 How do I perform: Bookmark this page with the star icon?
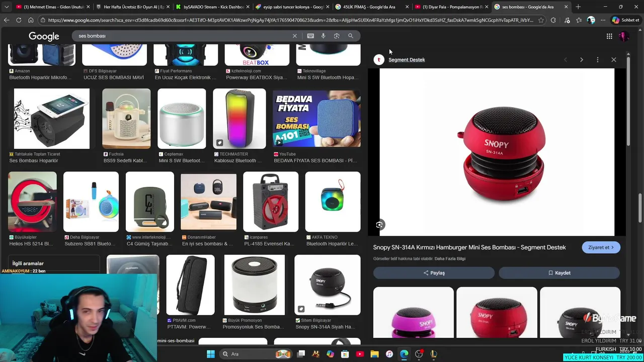(541, 20)
